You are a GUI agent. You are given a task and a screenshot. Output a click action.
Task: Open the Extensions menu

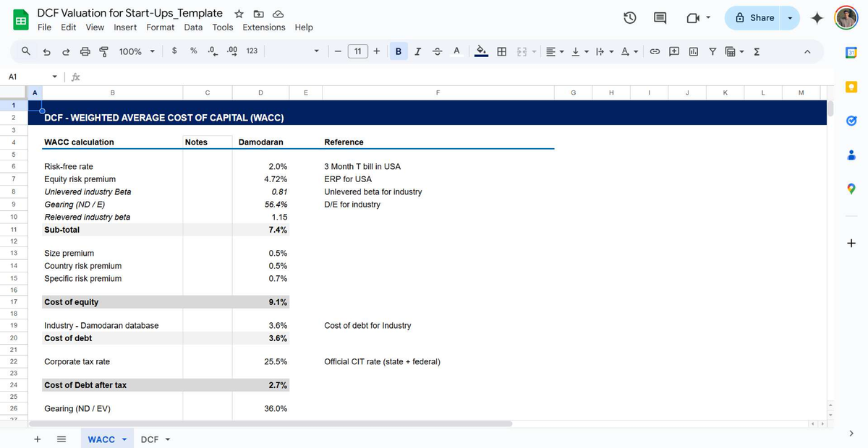(x=264, y=27)
